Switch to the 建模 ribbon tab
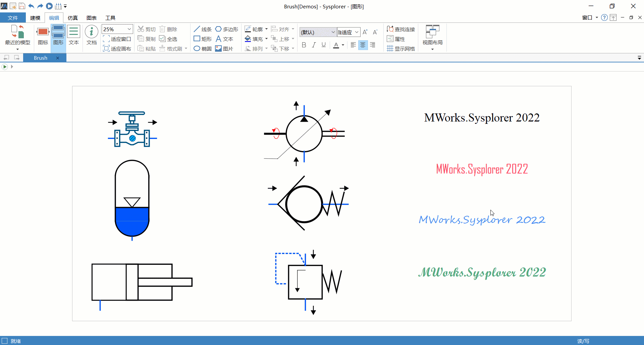Viewport: 644px width, 345px height. point(35,18)
